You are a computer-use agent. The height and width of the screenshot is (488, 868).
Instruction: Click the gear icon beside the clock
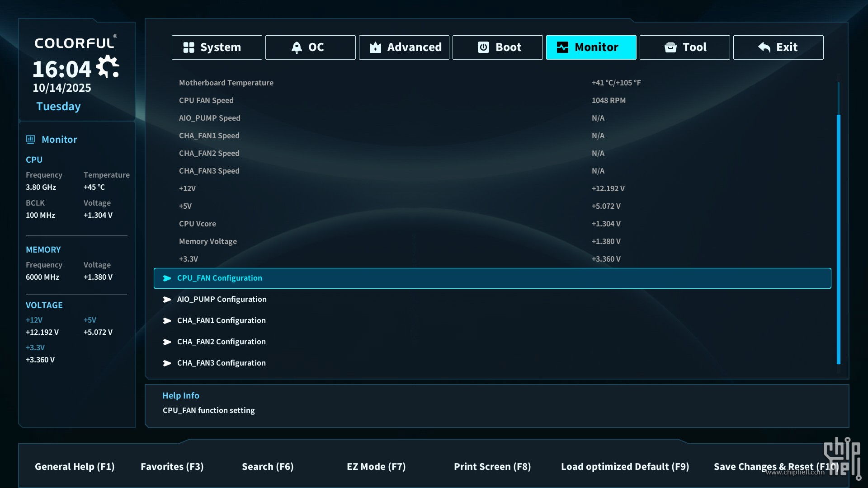pos(108,67)
